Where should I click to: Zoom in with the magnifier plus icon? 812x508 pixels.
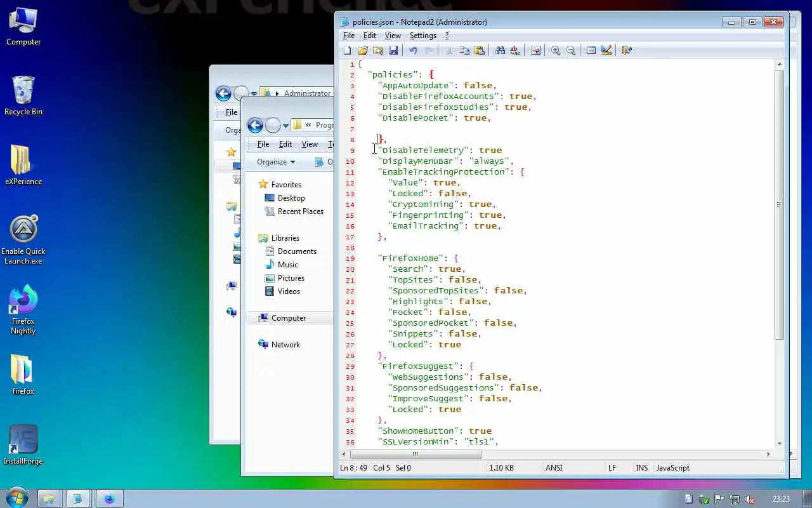tap(556, 50)
